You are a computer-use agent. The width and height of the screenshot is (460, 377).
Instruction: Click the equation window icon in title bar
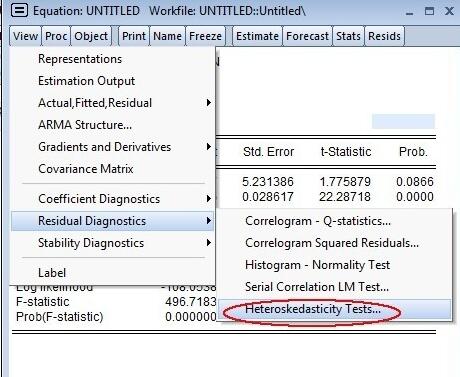[19, 10]
